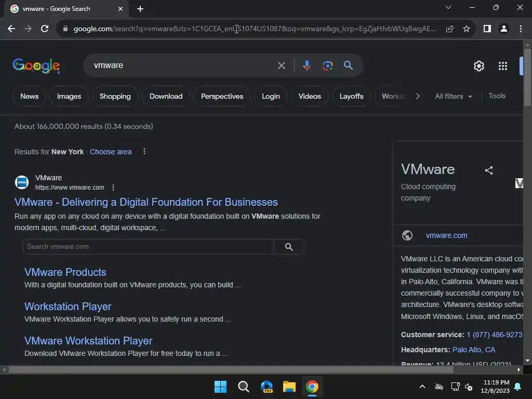The height and width of the screenshot is (399, 532).
Task: Open the tab search chevron
Action: (448, 7)
